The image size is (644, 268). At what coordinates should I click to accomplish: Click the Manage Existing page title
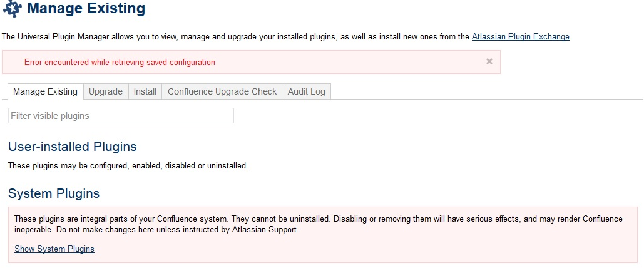[x=86, y=9]
